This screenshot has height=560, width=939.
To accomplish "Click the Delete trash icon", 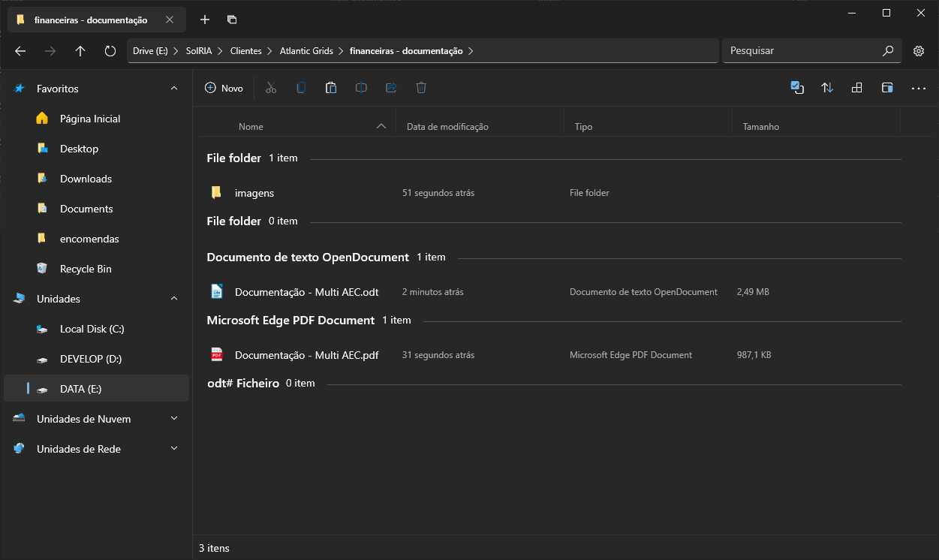I will click(x=421, y=88).
